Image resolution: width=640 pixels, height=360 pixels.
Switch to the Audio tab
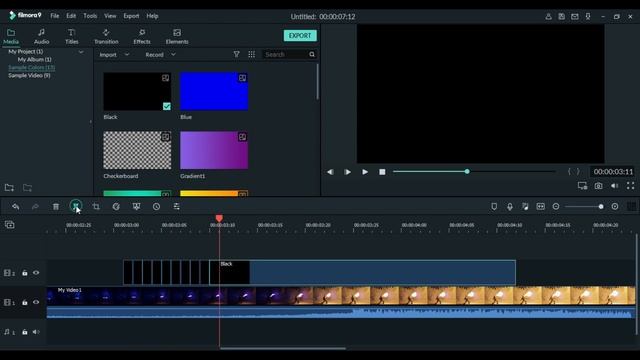click(41, 36)
